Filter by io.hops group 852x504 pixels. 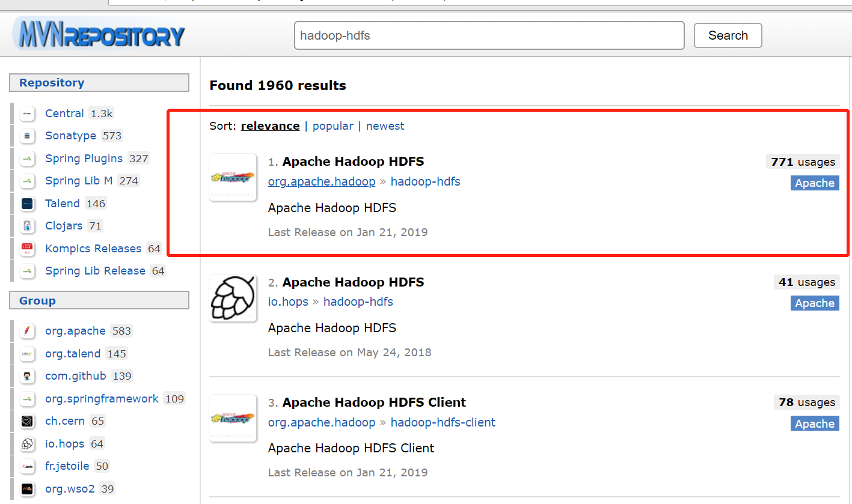64,444
